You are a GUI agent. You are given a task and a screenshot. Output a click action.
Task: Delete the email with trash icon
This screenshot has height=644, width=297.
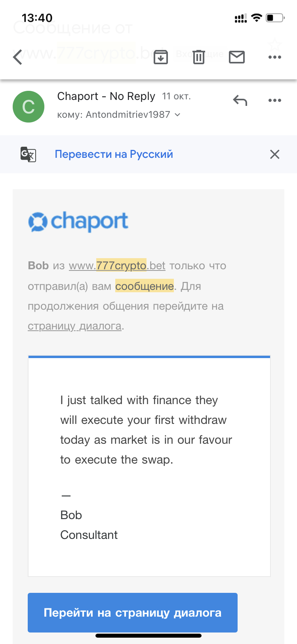[x=199, y=57]
